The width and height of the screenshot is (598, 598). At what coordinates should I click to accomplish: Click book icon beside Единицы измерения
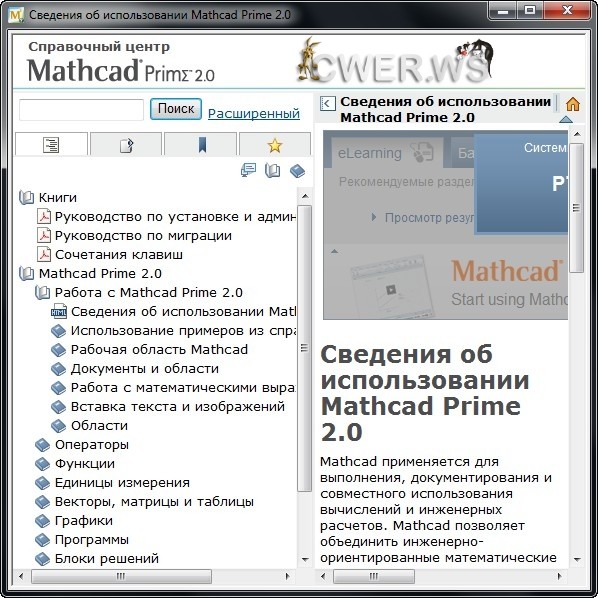(42, 483)
